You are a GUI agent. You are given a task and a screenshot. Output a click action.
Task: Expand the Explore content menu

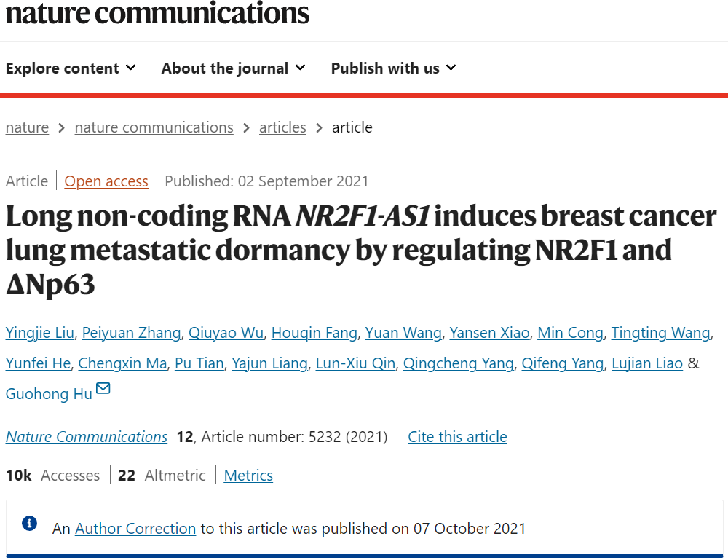(x=71, y=68)
